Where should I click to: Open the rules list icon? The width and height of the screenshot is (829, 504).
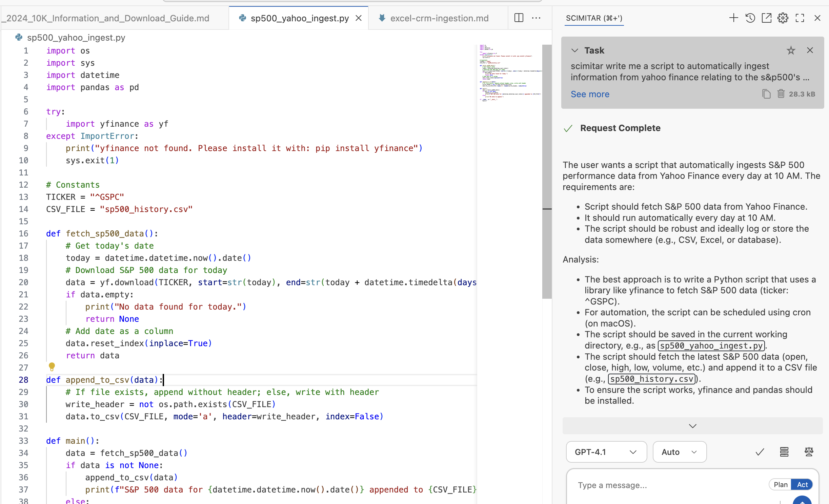click(x=784, y=452)
